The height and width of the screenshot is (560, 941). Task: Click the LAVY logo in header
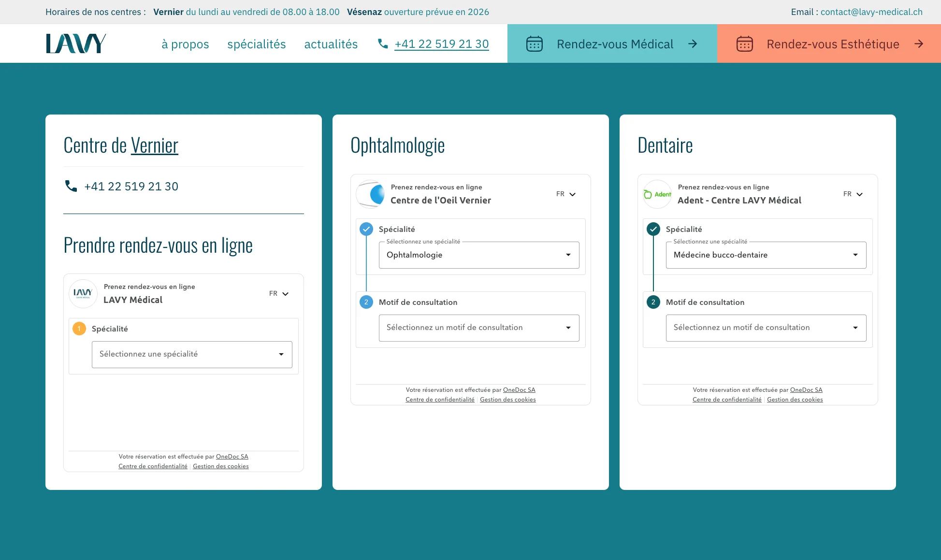[76, 43]
